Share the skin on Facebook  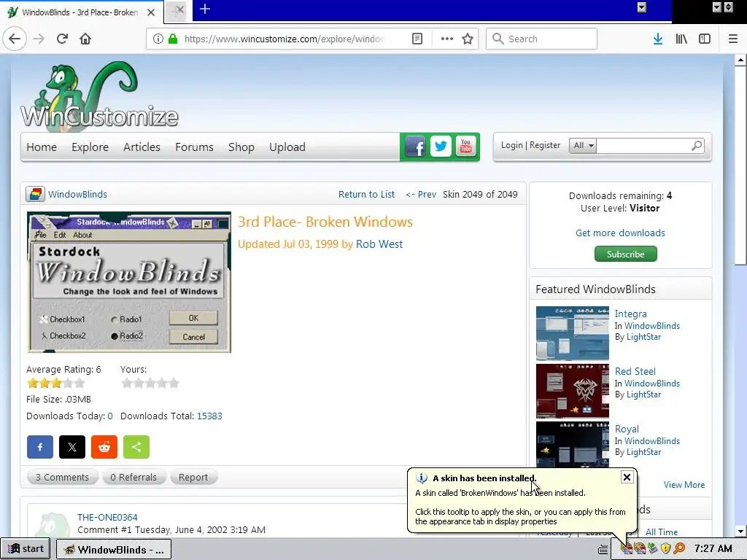click(x=40, y=447)
